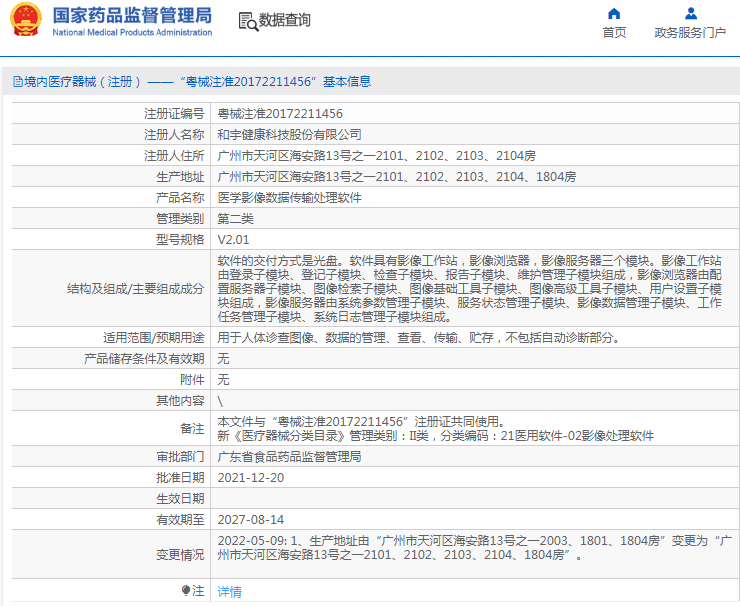Click the 批准日期 row label

click(x=180, y=478)
